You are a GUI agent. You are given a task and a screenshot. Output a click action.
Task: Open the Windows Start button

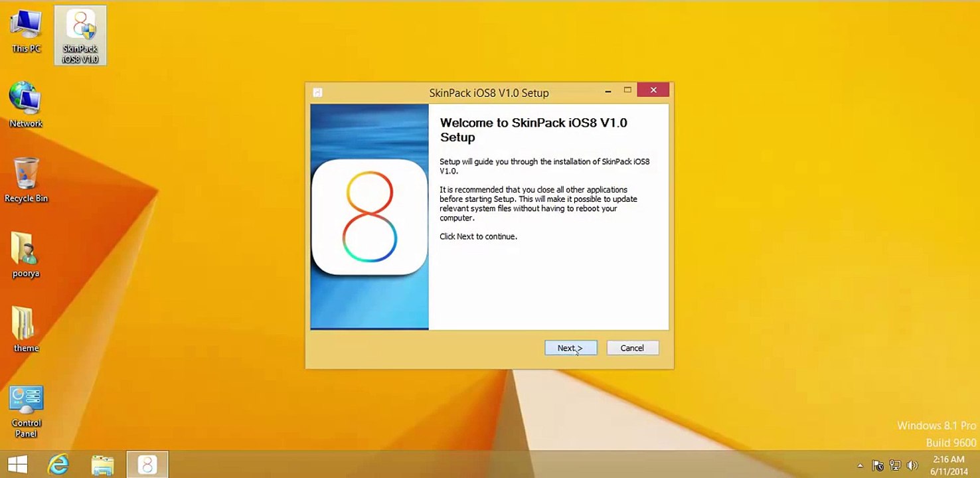(17, 464)
